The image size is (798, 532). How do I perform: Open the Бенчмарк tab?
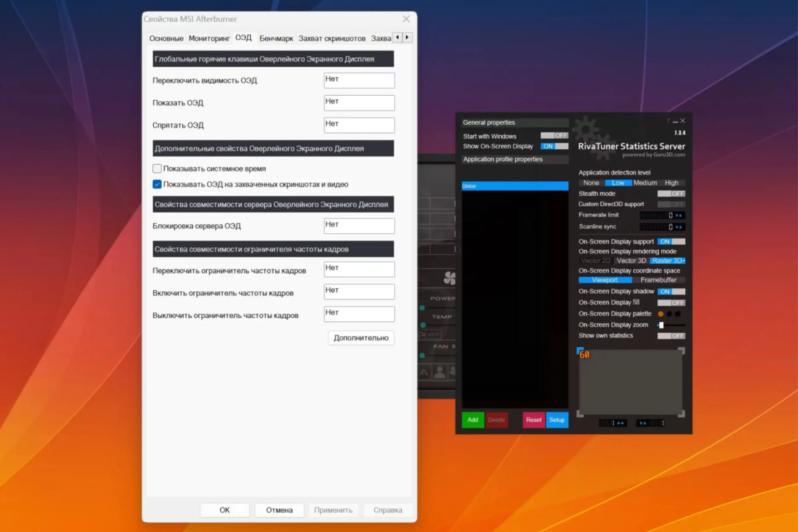coord(276,38)
